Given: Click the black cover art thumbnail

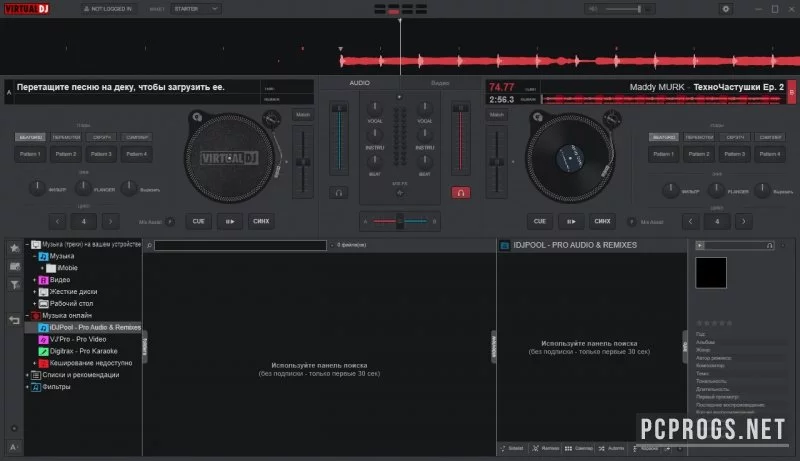Looking at the screenshot, I should (x=711, y=273).
